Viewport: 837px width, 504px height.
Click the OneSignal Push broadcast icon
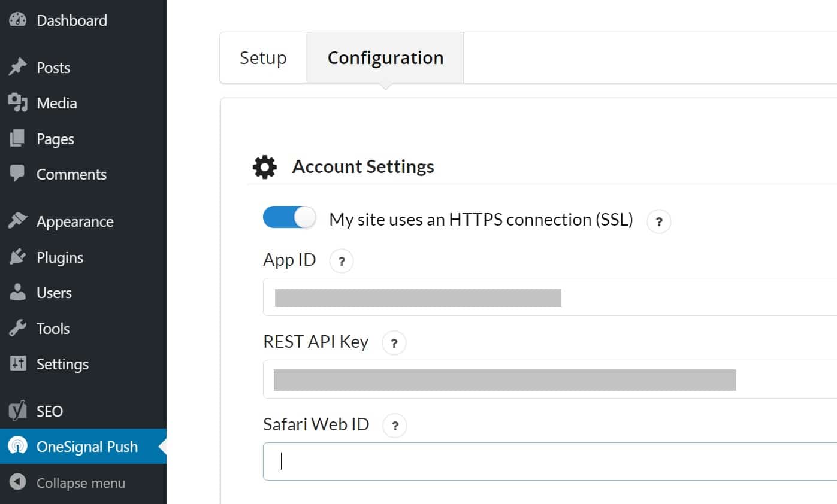click(17, 446)
